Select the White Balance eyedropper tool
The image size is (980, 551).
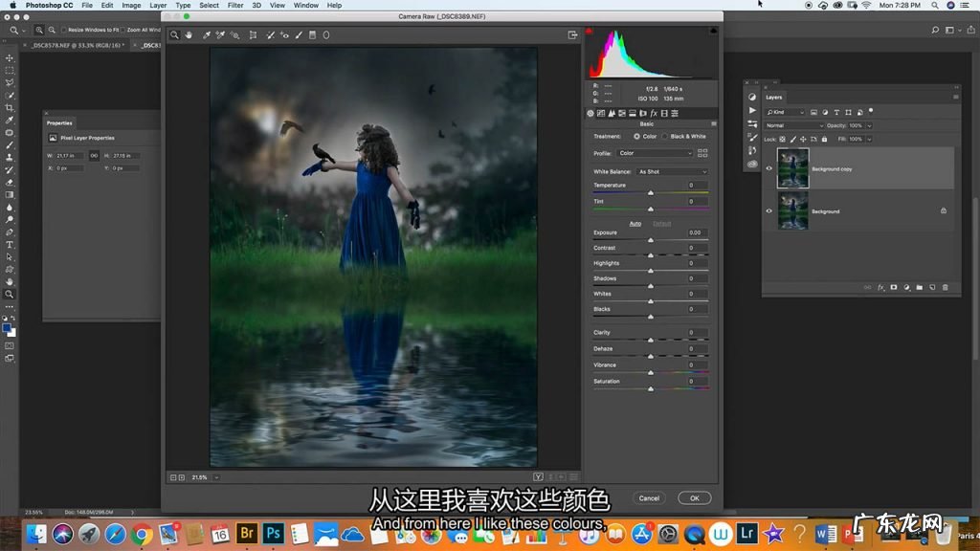pos(206,35)
